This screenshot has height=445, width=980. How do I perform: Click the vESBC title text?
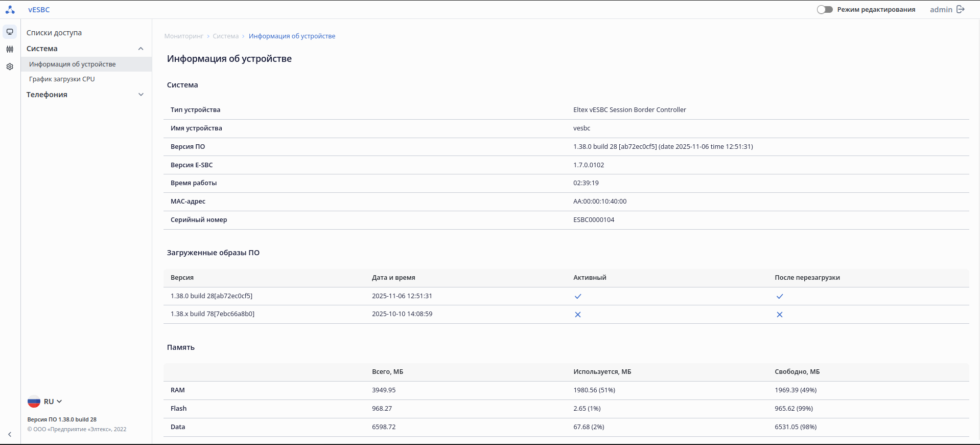point(39,10)
